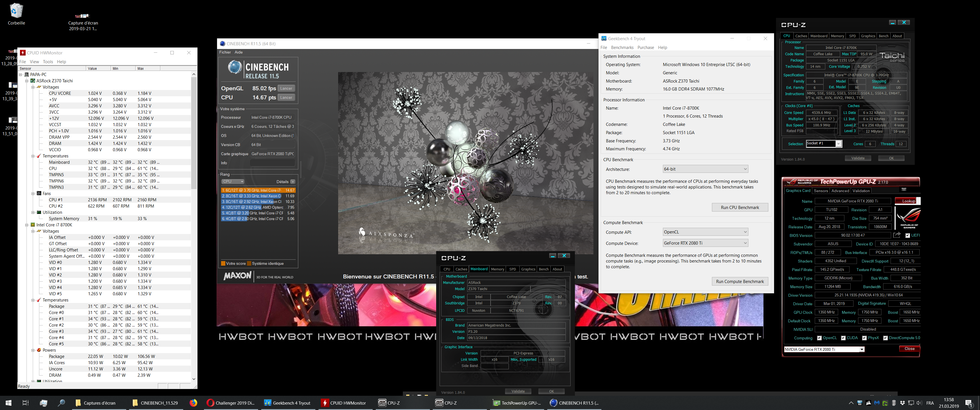
Task: Open the Windows Start menu
Action: (8, 403)
